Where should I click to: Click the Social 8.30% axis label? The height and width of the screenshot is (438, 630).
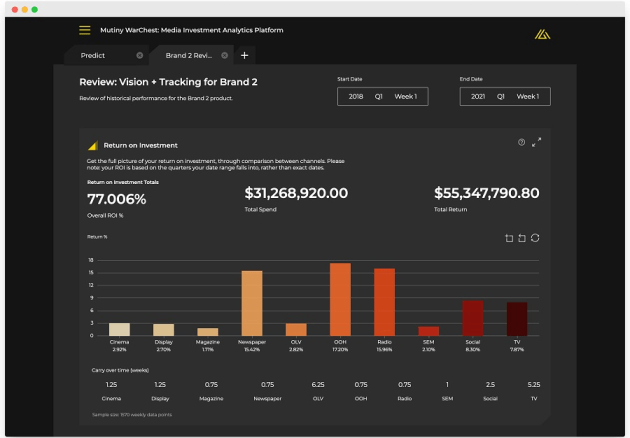pos(473,346)
